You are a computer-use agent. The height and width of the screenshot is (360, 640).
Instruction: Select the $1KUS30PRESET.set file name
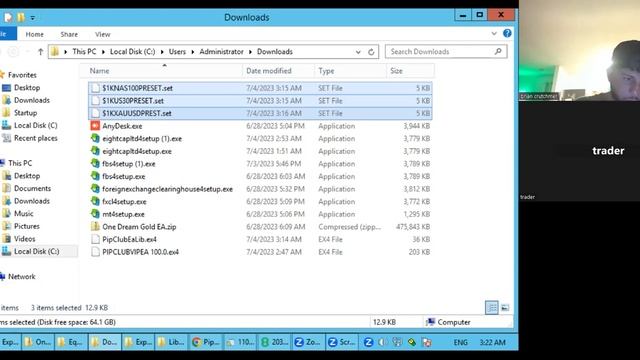coord(133,101)
